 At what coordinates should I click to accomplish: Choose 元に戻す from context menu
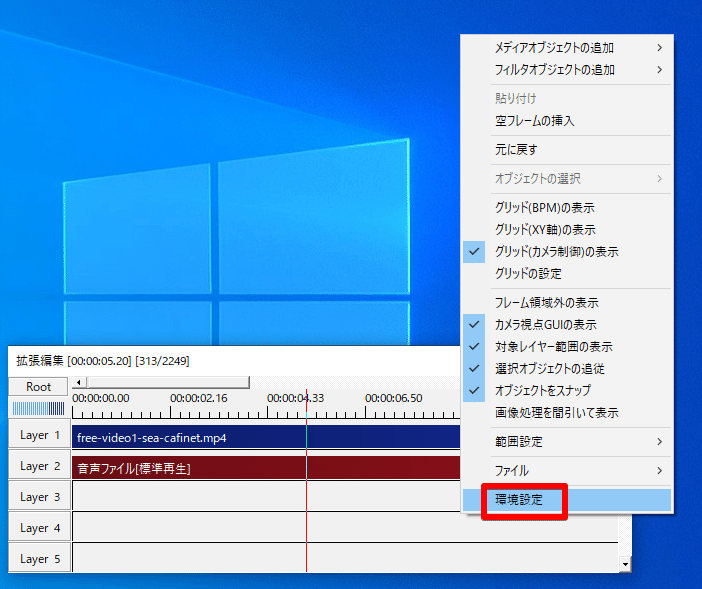567,149
